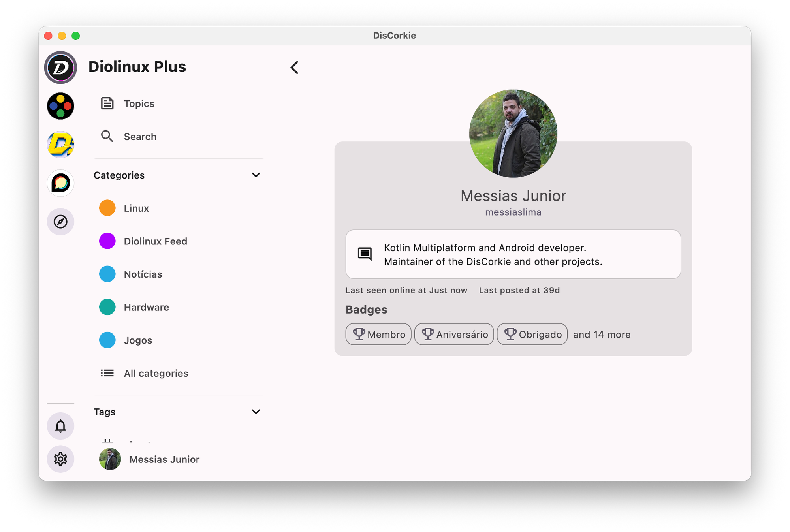Click the Aniversário badge
The image size is (790, 532).
[454, 335]
